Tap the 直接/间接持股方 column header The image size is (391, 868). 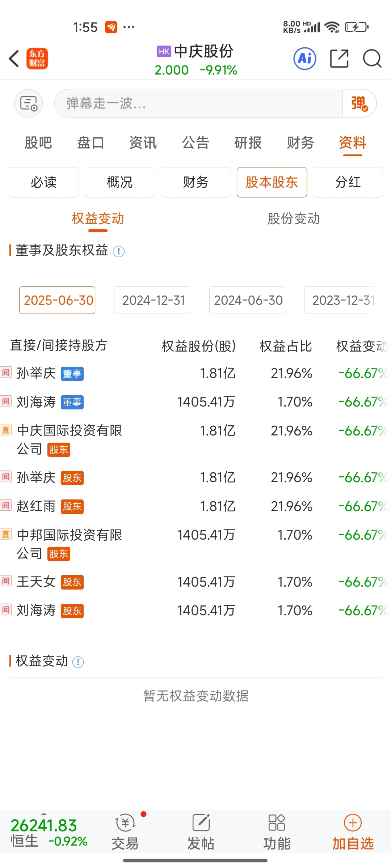pos(59,345)
